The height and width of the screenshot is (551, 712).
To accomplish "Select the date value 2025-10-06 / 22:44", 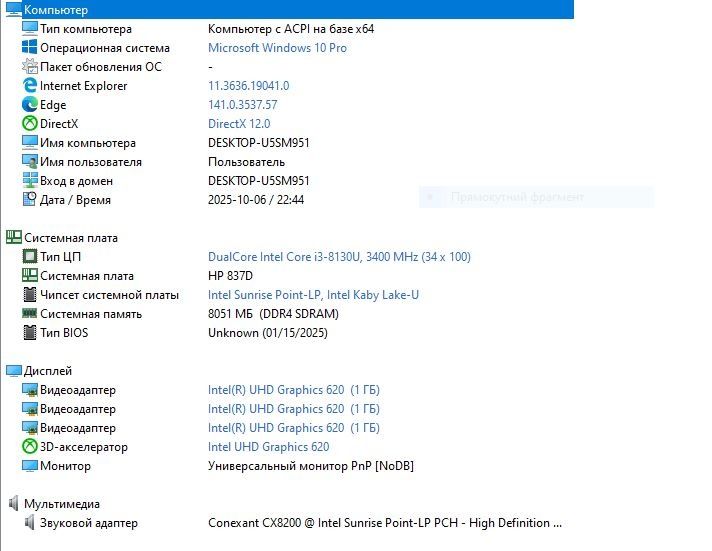I will pyautogui.click(x=256, y=200).
